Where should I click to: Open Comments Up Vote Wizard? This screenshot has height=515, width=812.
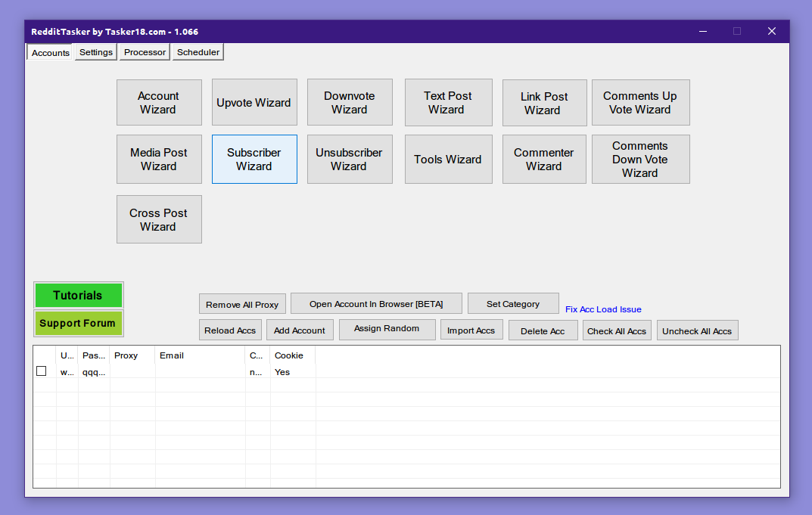[x=640, y=103]
